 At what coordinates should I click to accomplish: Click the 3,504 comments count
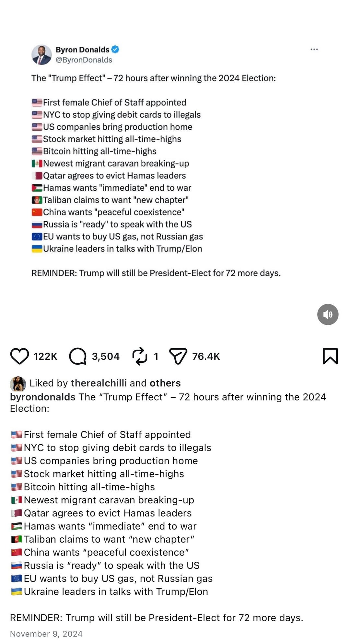coord(106,357)
